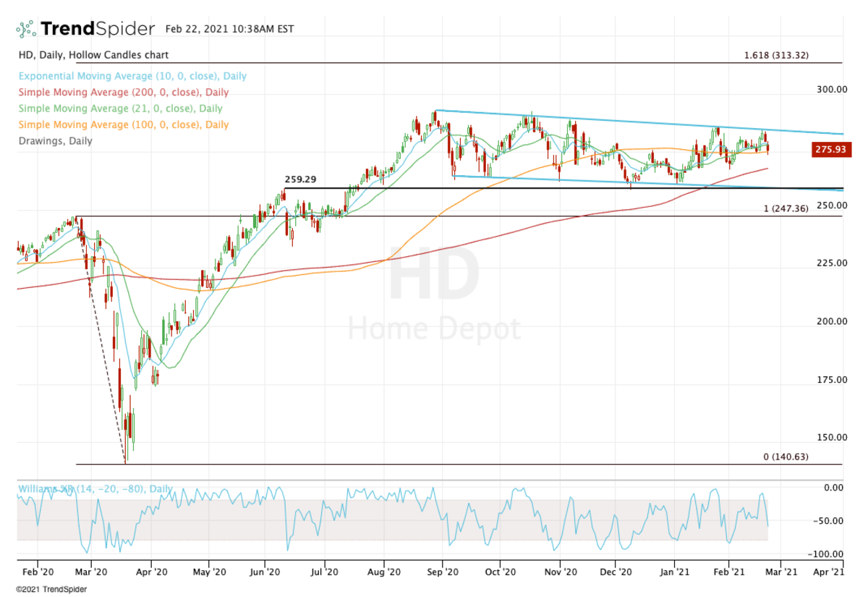Click the Aug '20 date axis label
The height and width of the screenshot is (597, 868).
click(x=383, y=571)
